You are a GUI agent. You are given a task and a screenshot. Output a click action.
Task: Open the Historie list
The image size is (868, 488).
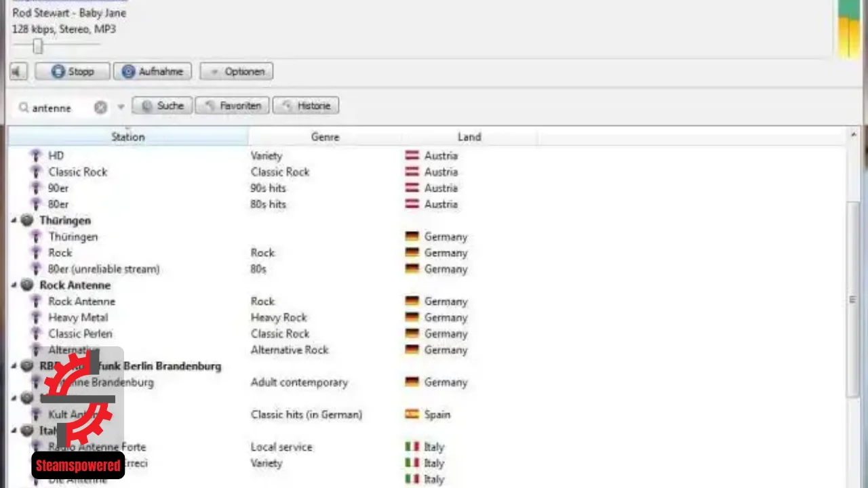point(306,106)
